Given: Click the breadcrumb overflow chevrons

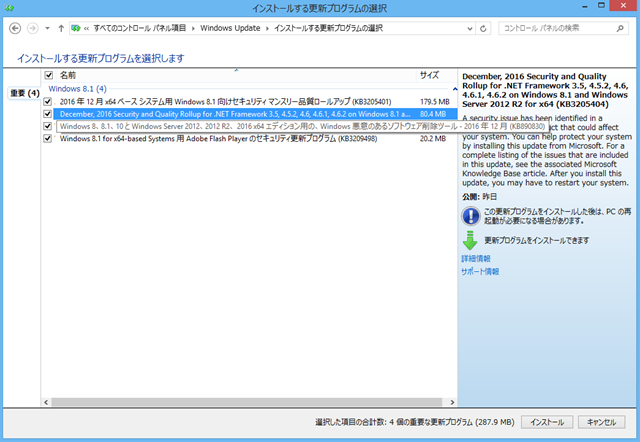Looking at the screenshot, I should 87,29.
